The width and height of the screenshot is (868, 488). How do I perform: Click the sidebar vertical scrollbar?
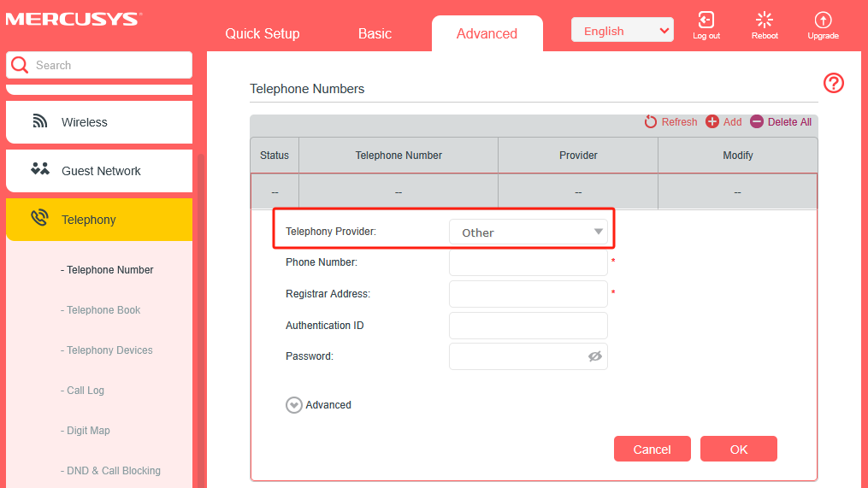click(x=201, y=320)
